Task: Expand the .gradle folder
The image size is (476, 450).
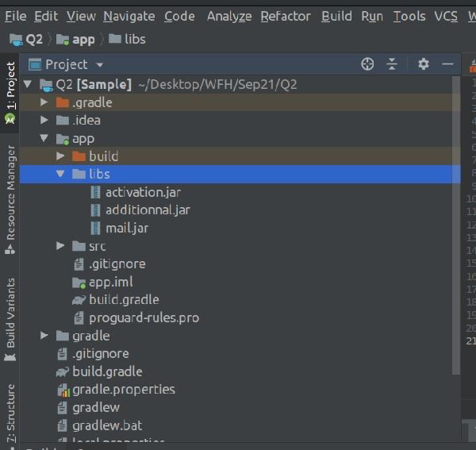Action: [44, 102]
